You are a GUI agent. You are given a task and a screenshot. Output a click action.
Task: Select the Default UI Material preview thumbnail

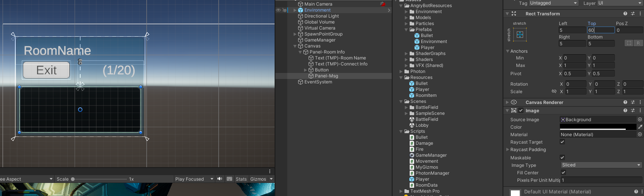point(515,192)
